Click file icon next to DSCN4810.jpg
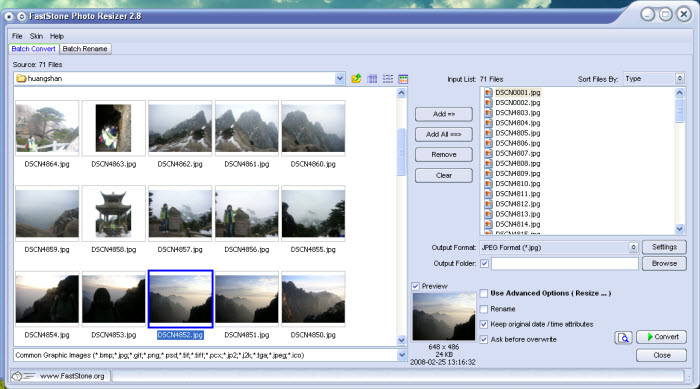This screenshot has width=700, height=389. tap(488, 184)
